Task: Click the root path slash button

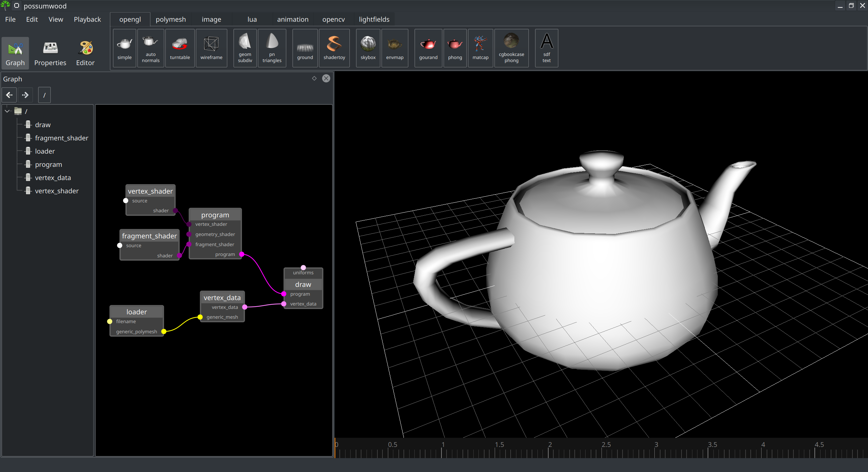Action: pos(44,95)
